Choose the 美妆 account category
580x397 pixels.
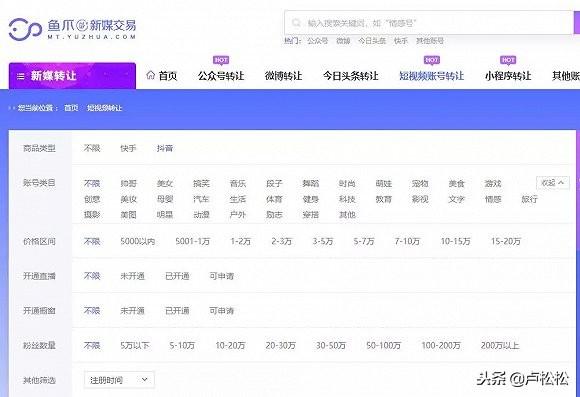128,199
